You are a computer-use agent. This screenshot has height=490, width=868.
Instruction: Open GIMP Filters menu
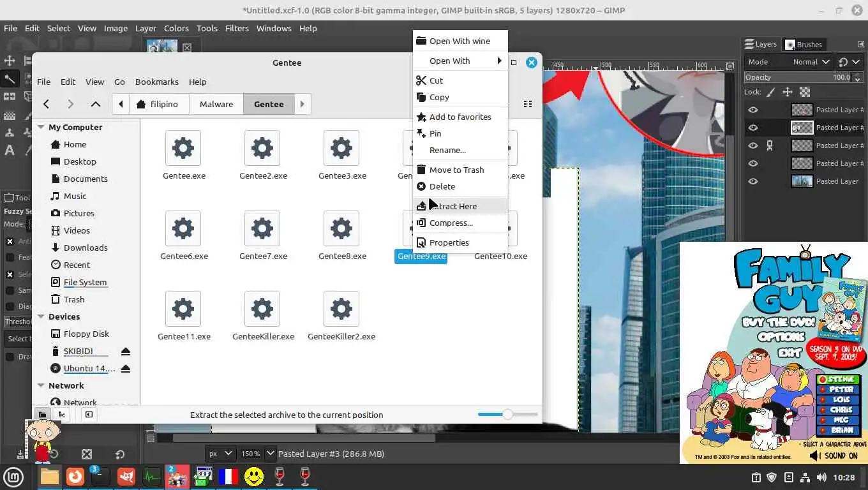(237, 28)
